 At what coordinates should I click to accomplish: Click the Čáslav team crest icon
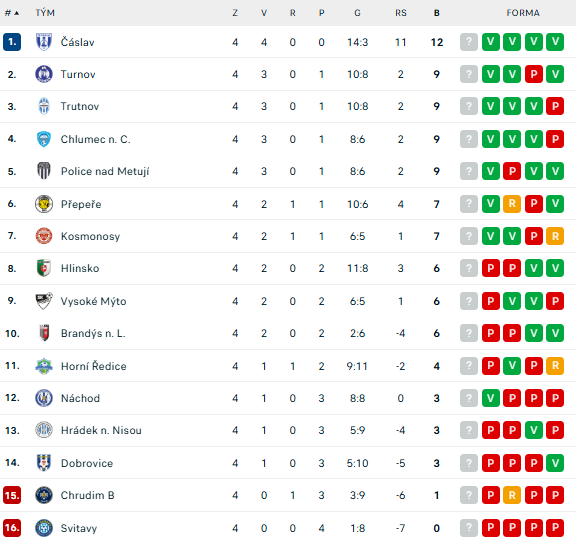click(x=44, y=42)
